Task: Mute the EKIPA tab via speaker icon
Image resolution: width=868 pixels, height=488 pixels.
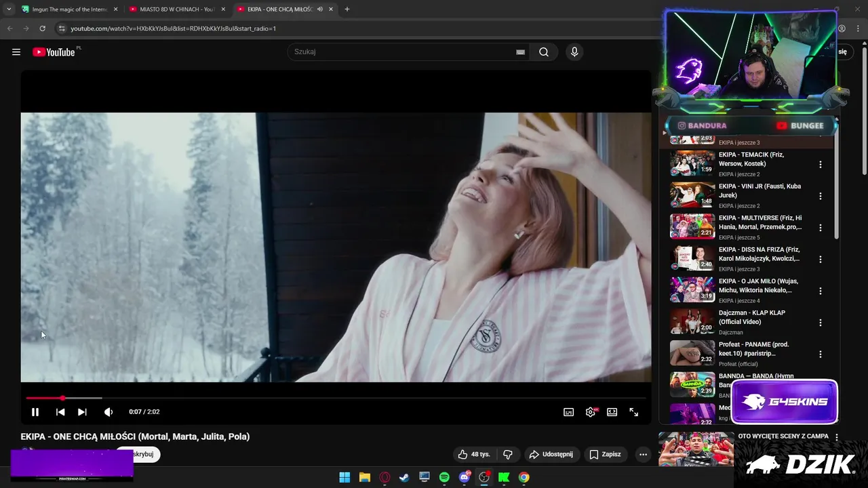Action: pyautogui.click(x=319, y=9)
